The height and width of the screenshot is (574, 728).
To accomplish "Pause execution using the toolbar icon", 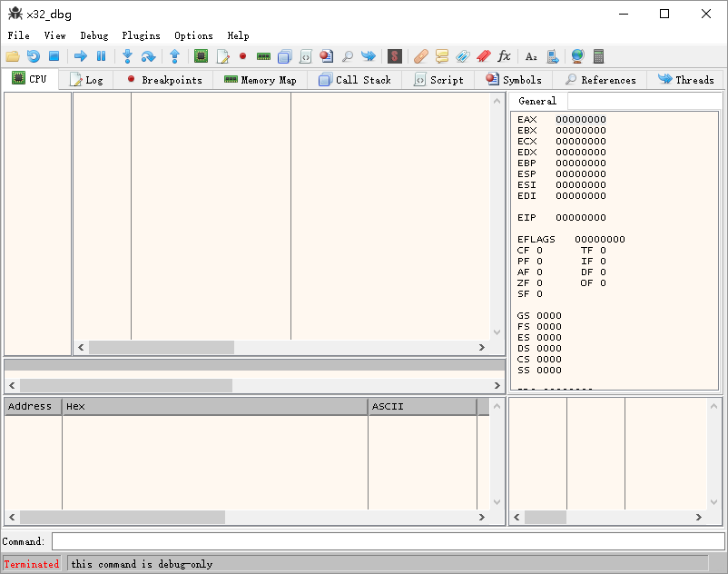I will tap(101, 56).
